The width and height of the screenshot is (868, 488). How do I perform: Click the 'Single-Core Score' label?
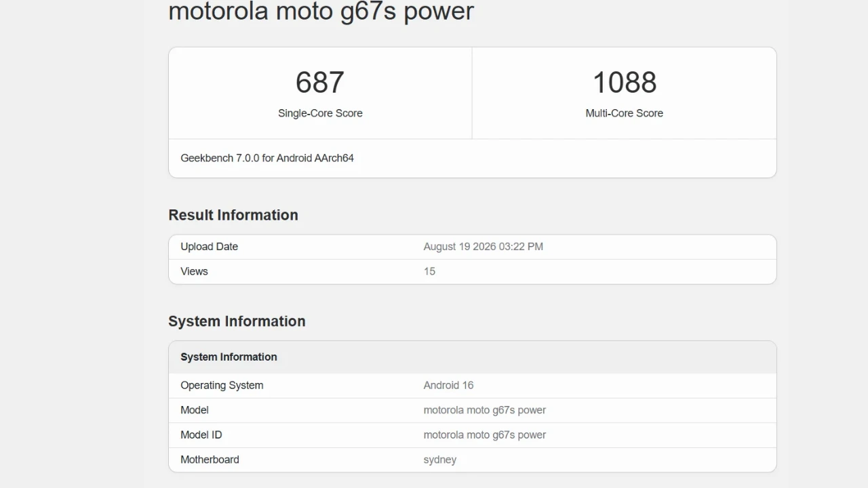point(320,113)
